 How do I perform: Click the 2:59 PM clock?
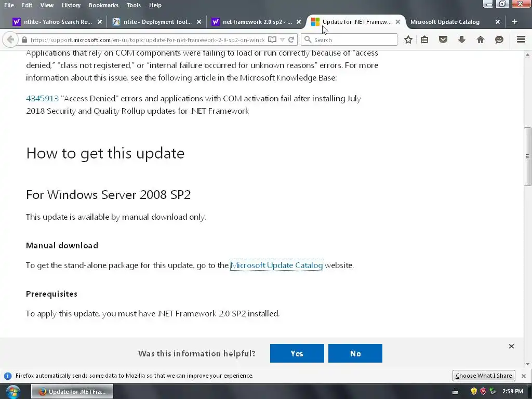click(x=513, y=392)
